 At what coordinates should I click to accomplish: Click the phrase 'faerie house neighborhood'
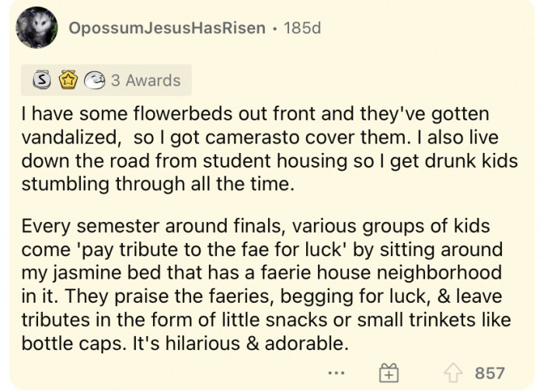point(381,272)
